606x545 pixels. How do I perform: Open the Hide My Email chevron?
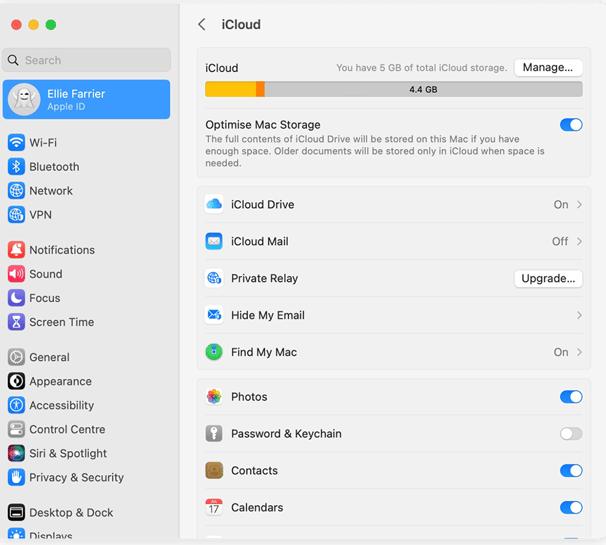point(579,315)
